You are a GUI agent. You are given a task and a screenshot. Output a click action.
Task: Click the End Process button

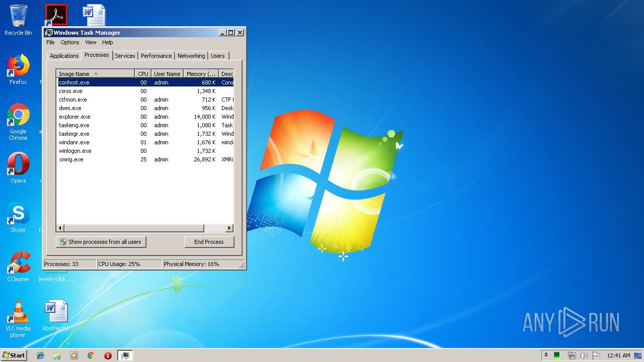[209, 242]
